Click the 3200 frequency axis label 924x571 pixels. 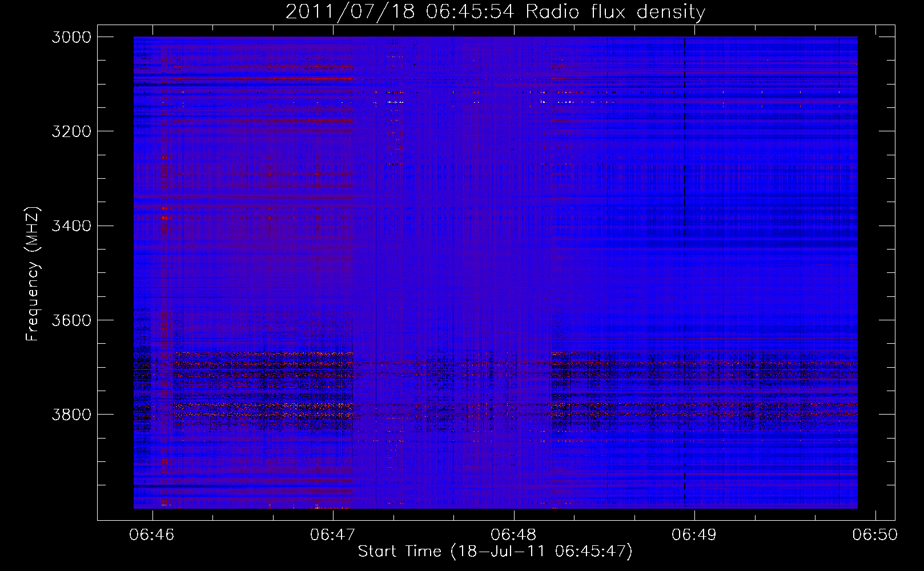tap(71, 131)
